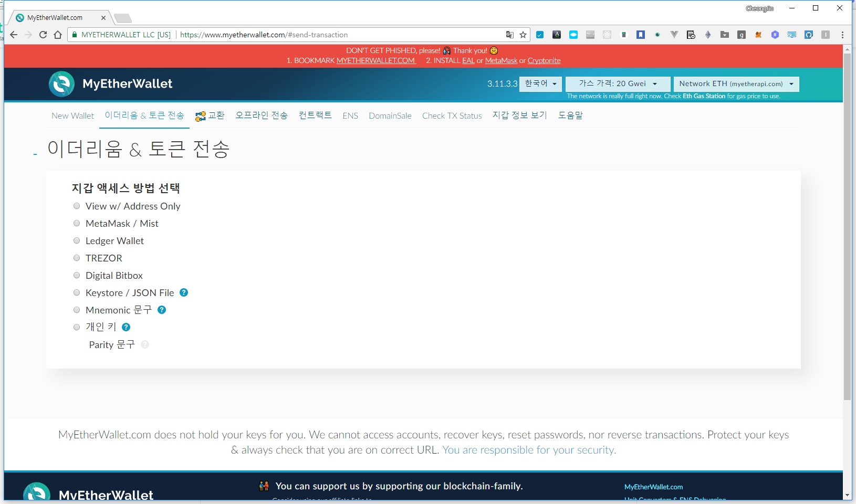The height and width of the screenshot is (504, 856).
Task: Click the dark letter A extension icon
Action: click(557, 35)
